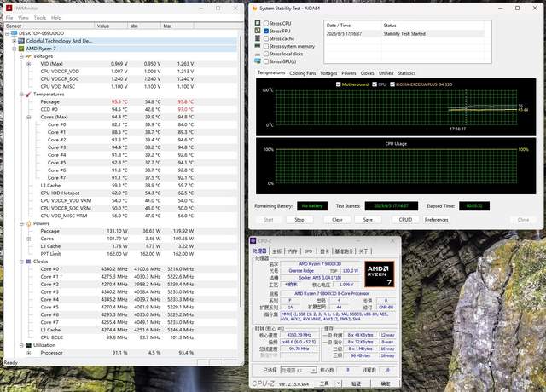
Task: Click the Max column header in HWMonitor
Action: click(177, 26)
